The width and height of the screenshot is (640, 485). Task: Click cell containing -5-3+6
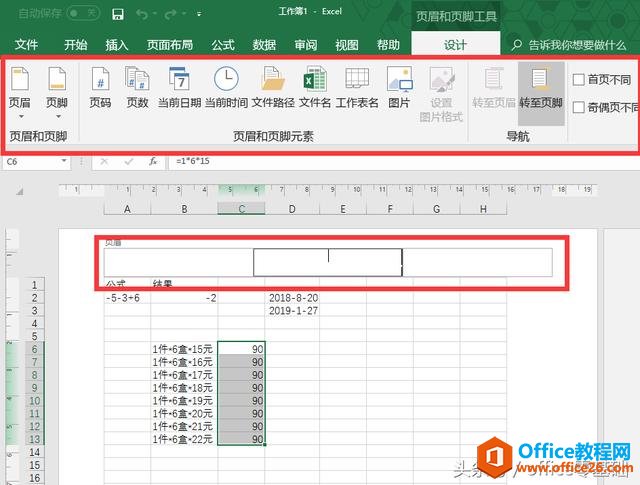127,298
